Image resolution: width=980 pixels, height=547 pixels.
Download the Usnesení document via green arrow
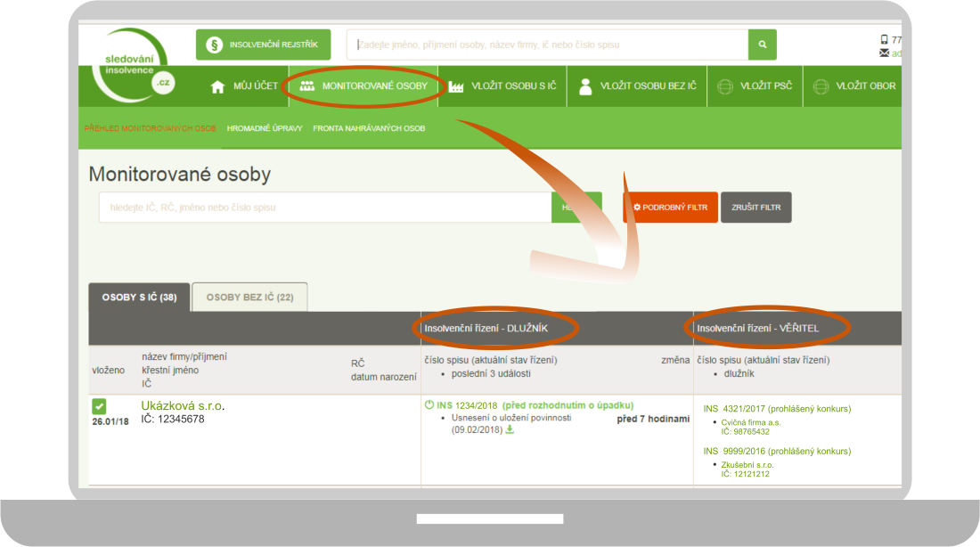click(510, 429)
